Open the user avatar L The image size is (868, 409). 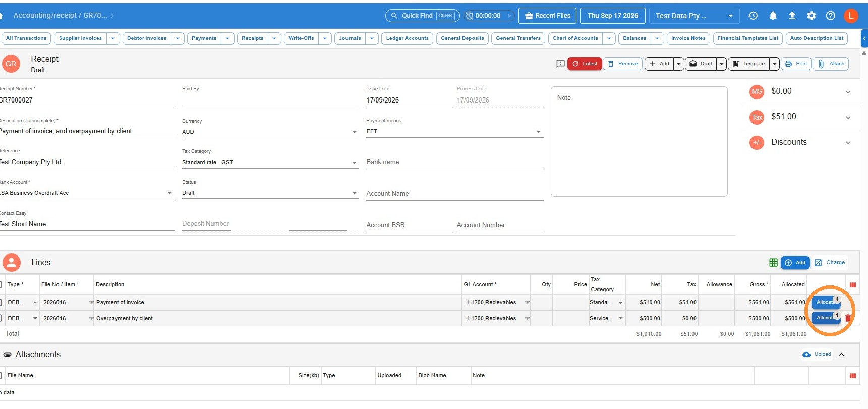[x=851, y=16]
